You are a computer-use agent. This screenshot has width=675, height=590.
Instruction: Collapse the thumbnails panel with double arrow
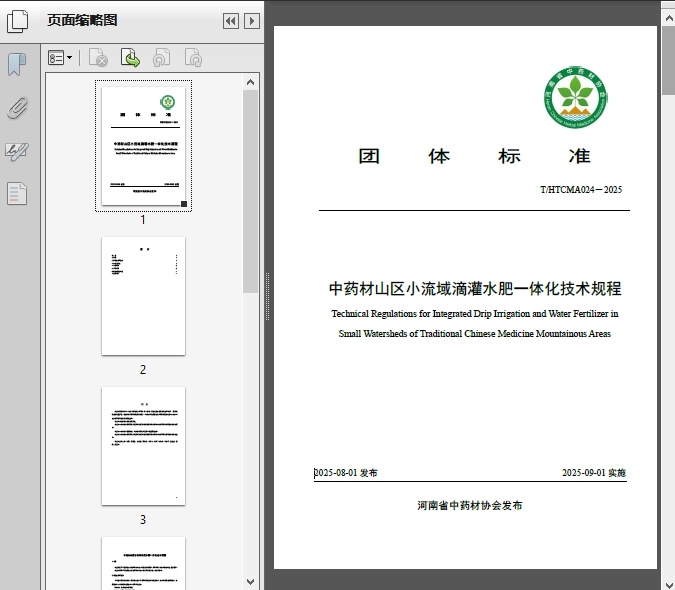[x=231, y=21]
